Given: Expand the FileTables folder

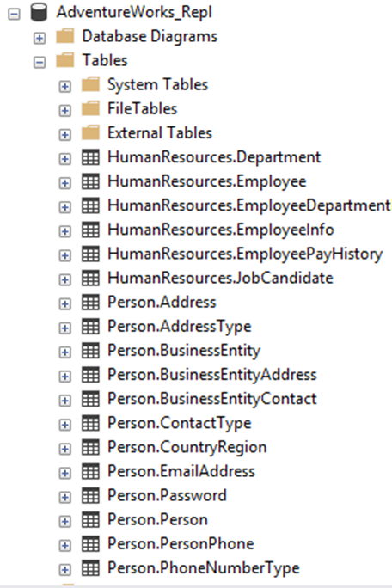Looking at the screenshot, I should (64, 111).
